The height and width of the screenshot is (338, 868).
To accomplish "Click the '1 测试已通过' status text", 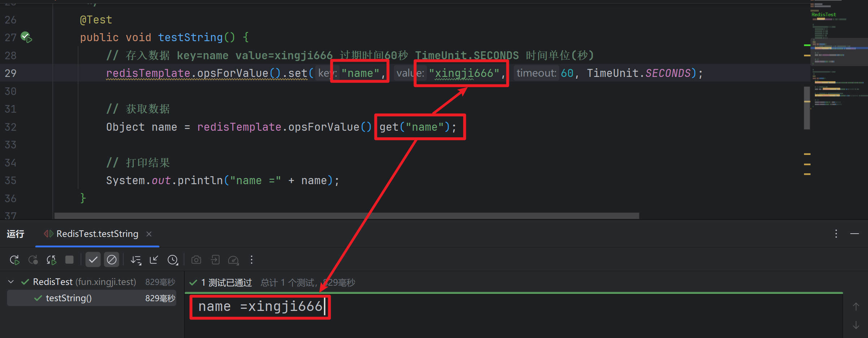I will pos(226,282).
